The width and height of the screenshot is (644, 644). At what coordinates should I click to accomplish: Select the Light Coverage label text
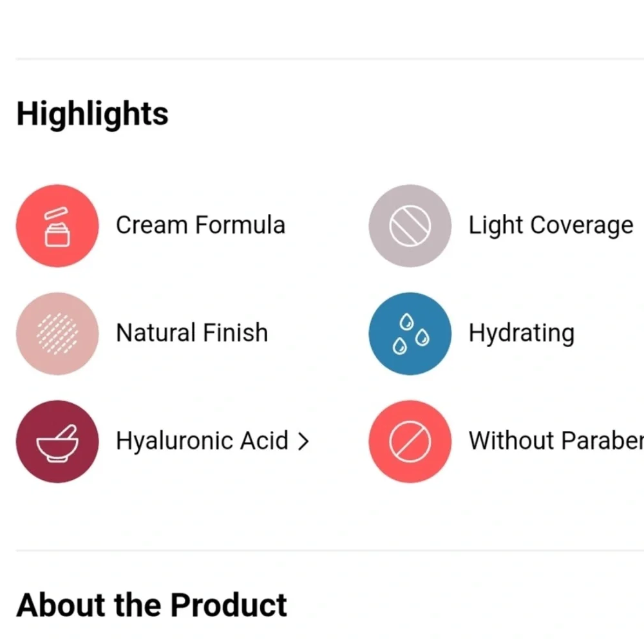click(551, 226)
